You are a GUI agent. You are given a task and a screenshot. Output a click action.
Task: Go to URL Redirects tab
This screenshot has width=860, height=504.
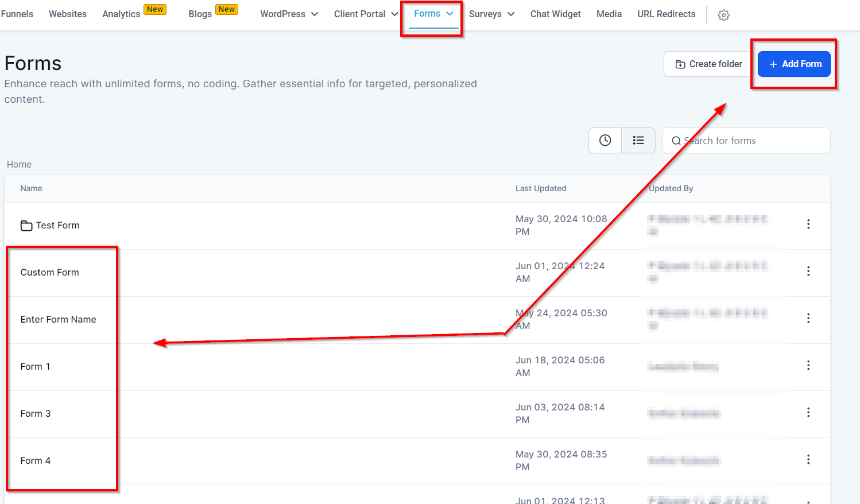pos(666,14)
